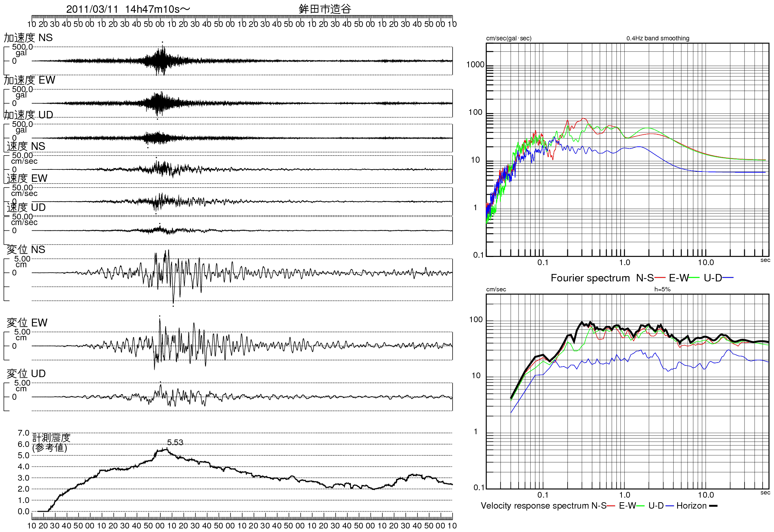Image resolution: width=774 pixels, height=532 pixels.
Task: Click the 加速度 NS waveform label
Action: coord(28,38)
